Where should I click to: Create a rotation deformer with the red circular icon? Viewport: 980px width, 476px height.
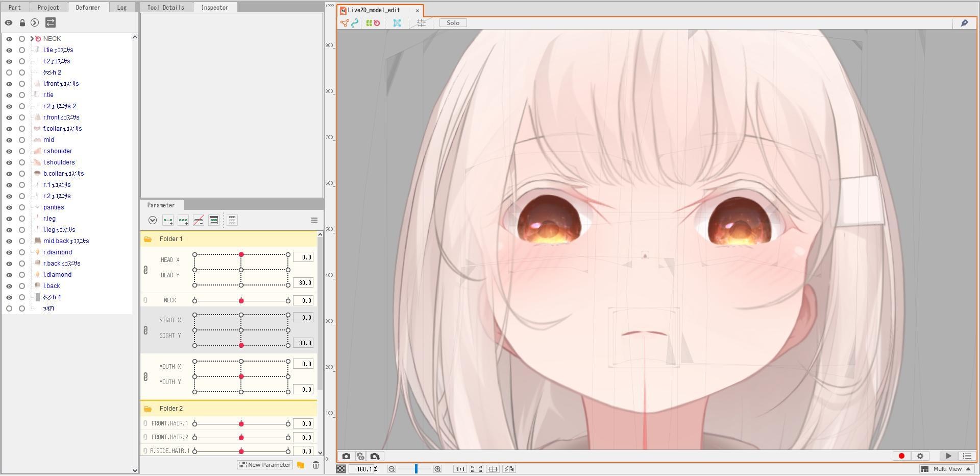pos(377,23)
